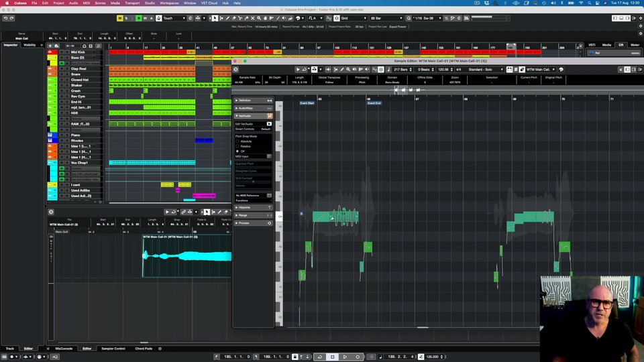Click Sample Editor audition play icon
644x362 pixels.
tap(298, 69)
